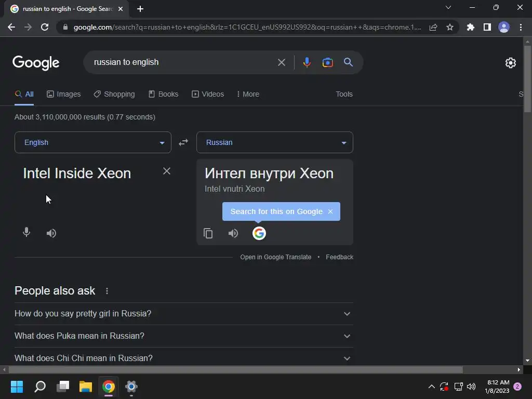The height and width of the screenshot is (399, 532).
Task: Click the Google logo
Action: click(x=36, y=63)
